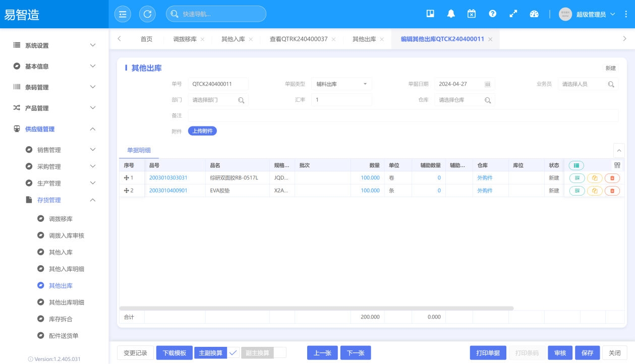Click the calendar icon in 单据日期 field

[x=487, y=84]
